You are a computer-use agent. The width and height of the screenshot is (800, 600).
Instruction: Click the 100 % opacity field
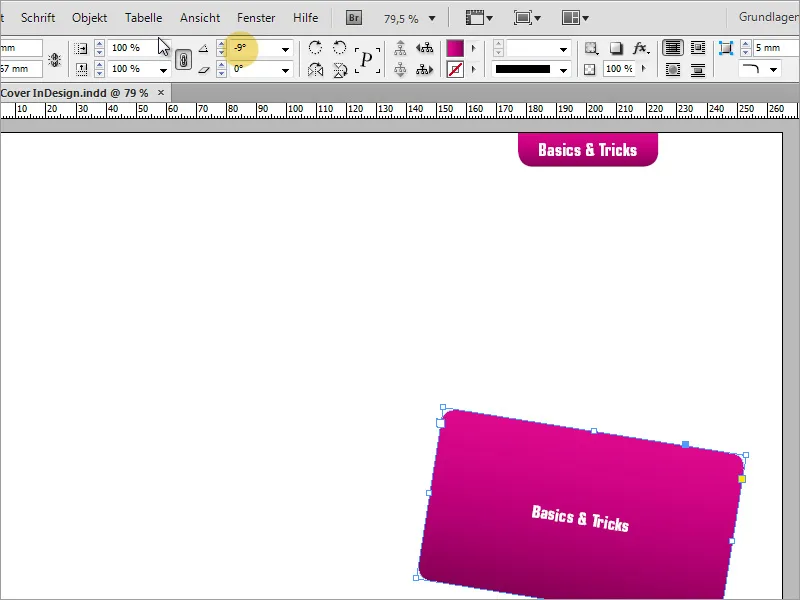[x=620, y=69]
